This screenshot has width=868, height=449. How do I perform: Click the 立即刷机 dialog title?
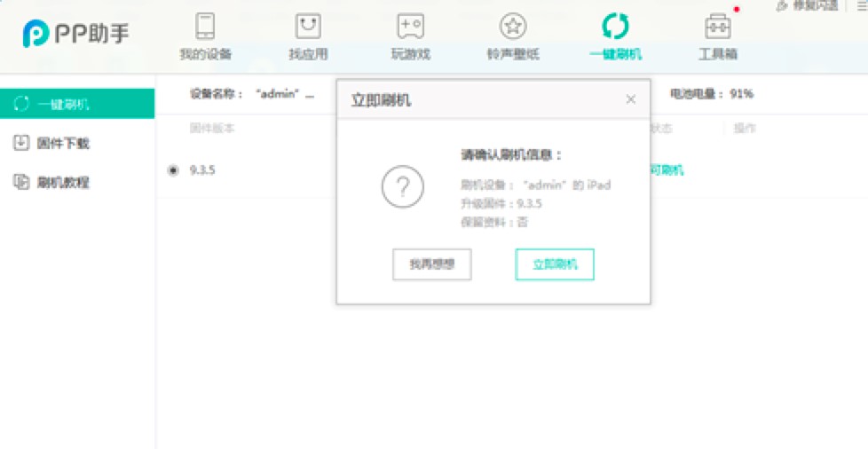(x=381, y=100)
